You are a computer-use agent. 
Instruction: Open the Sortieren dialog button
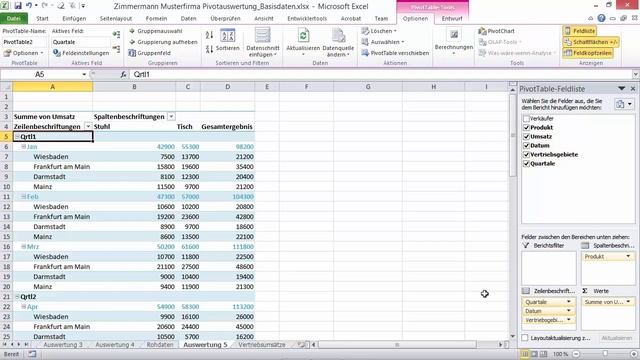pos(227,40)
